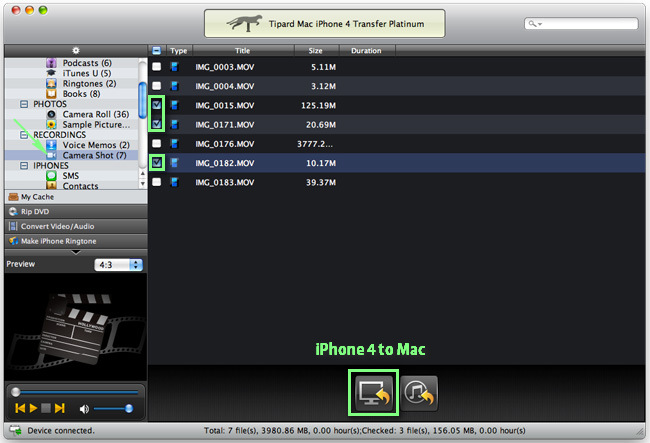Image resolution: width=650 pixels, height=443 pixels.
Task: Open settings gear above the sidebar
Action: [x=75, y=51]
